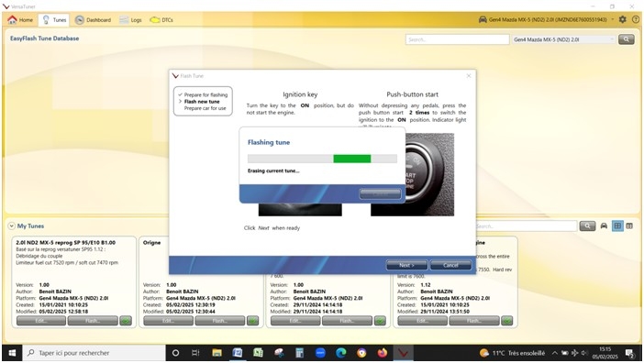Click green check on the version 1.12 card
This screenshot has width=644, height=363.
(507, 321)
